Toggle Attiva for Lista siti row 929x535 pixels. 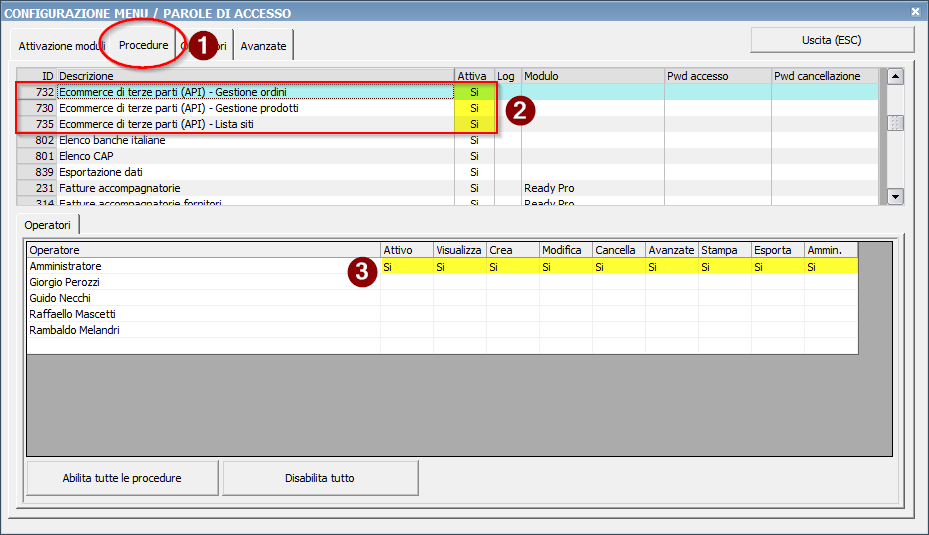coord(474,124)
